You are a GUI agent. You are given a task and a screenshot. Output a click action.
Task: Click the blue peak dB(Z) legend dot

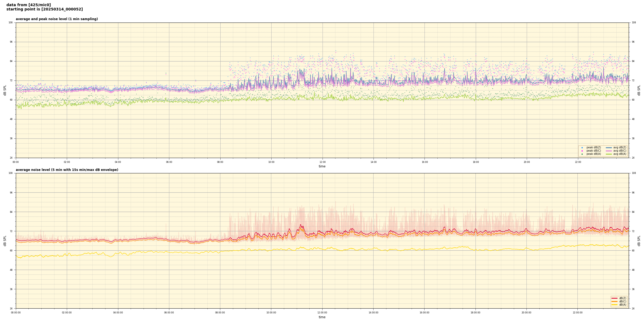pyautogui.click(x=582, y=148)
